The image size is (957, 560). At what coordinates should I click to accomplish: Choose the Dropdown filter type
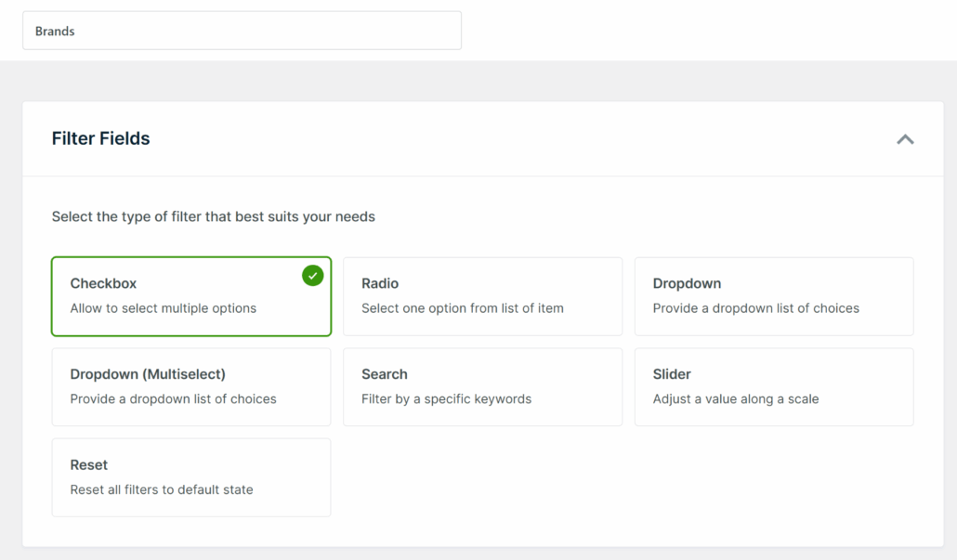[774, 295]
